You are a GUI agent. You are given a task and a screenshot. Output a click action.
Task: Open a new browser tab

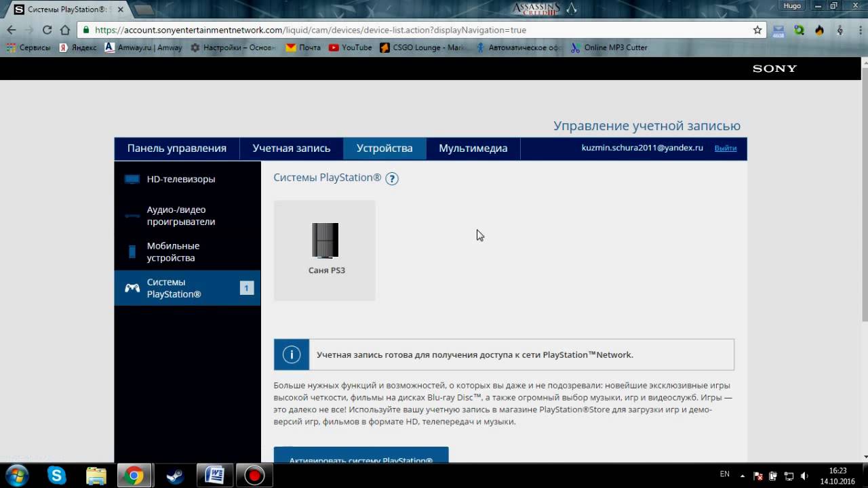[144, 9]
